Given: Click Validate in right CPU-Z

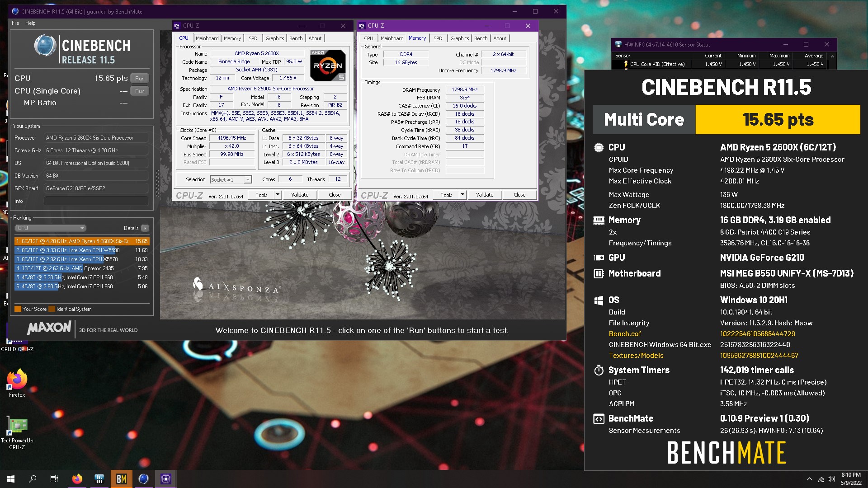Looking at the screenshot, I should [485, 195].
